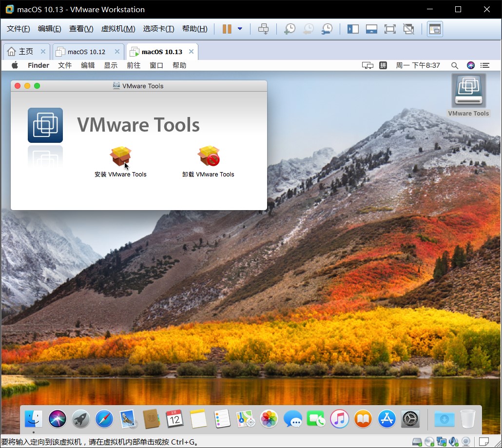
Task: Close the 主页 tab
Action: [x=43, y=52]
